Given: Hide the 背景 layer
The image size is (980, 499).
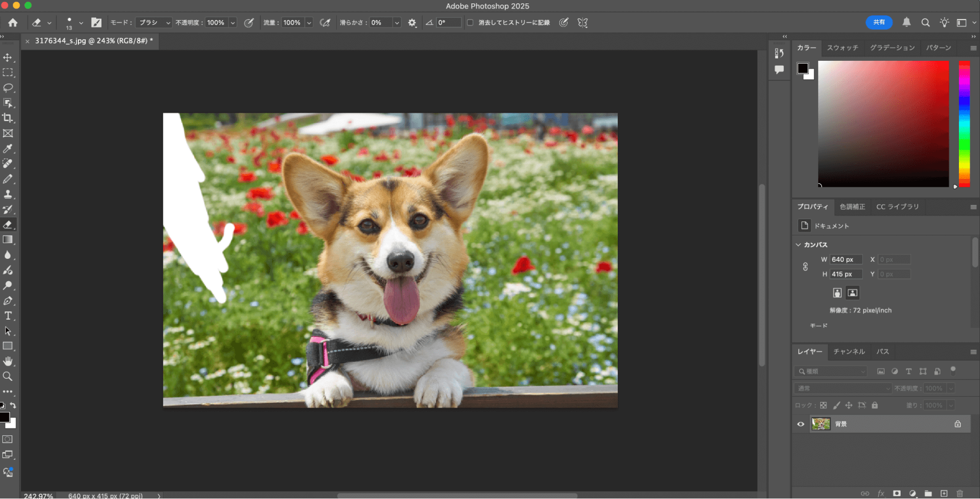Looking at the screenshot, I should (x=801, y=424).
